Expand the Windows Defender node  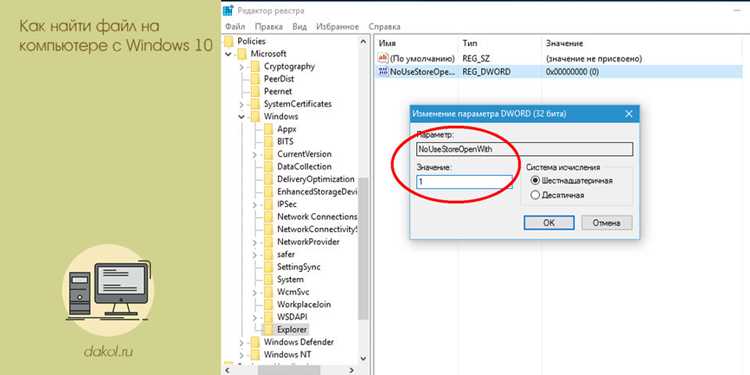point(242,342)
